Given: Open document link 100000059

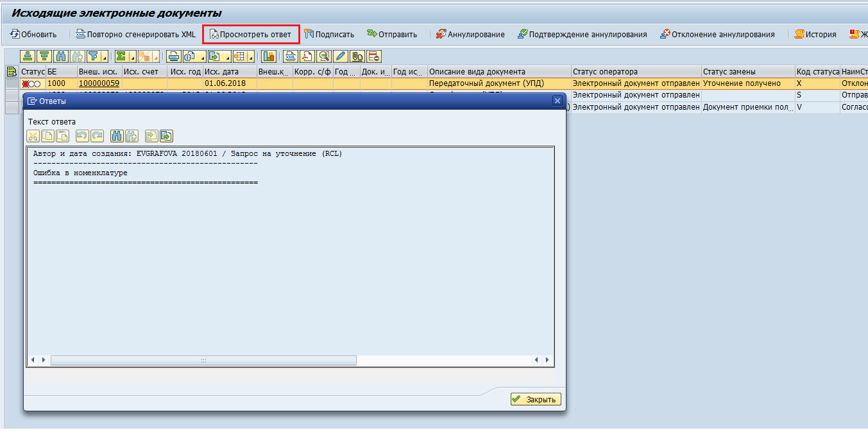Looking at the screenshot, I should pyautogui.click(x=99, y=83).
